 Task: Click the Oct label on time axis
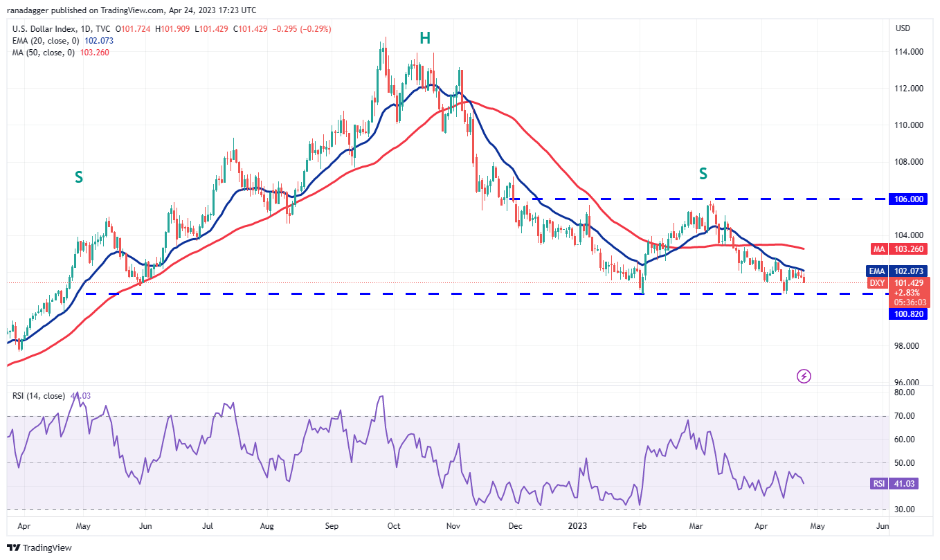393,526
